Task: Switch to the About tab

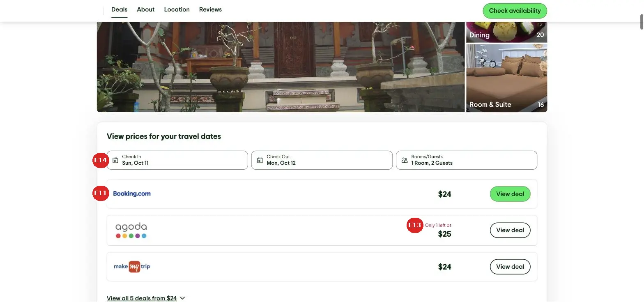Action: click(x=146, y=9)
